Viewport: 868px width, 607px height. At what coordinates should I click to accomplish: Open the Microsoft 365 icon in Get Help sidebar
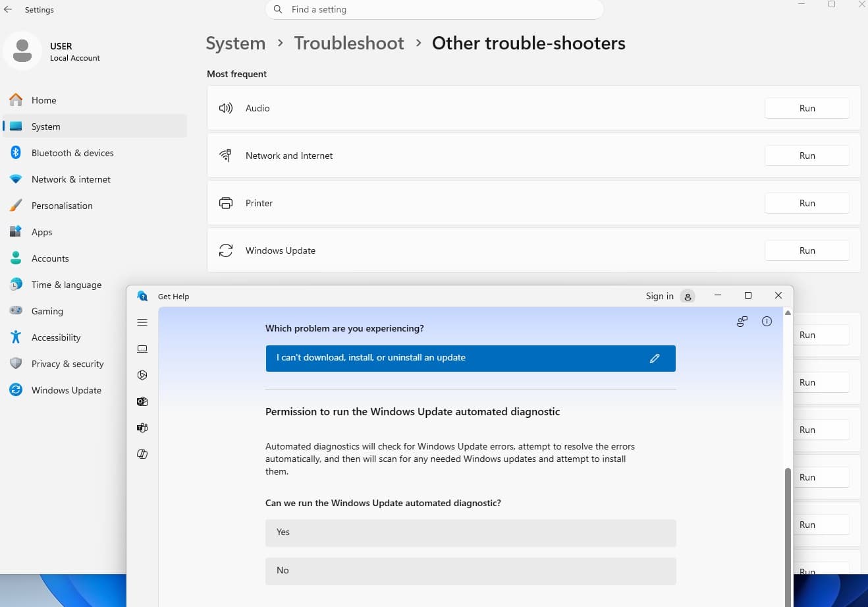click(x=142, y=375)
